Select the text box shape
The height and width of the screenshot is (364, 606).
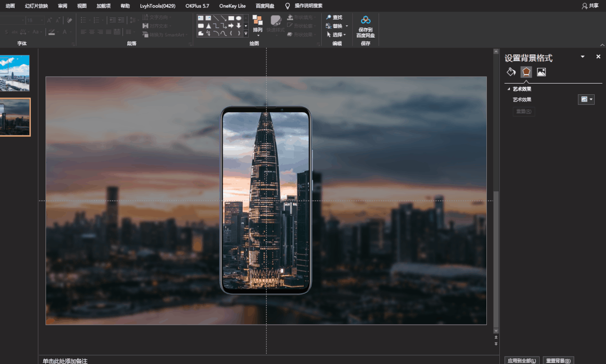pos(201,18)
